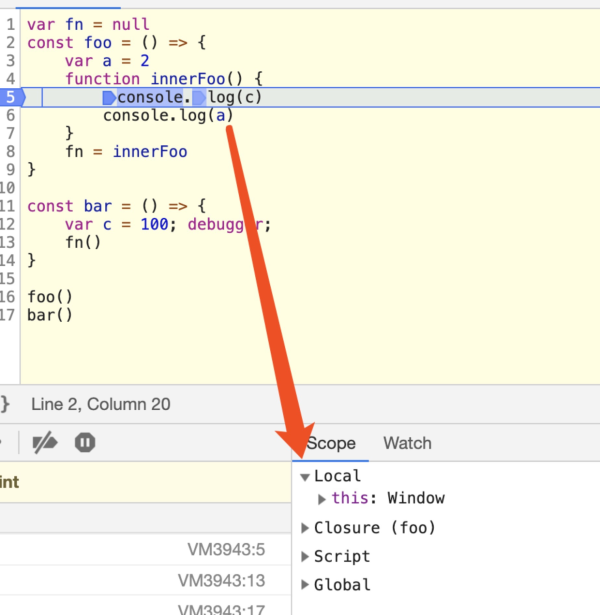Toggle deactivate breakpoints icon
This screenshot has height=615, width=600.
point(45,443)
